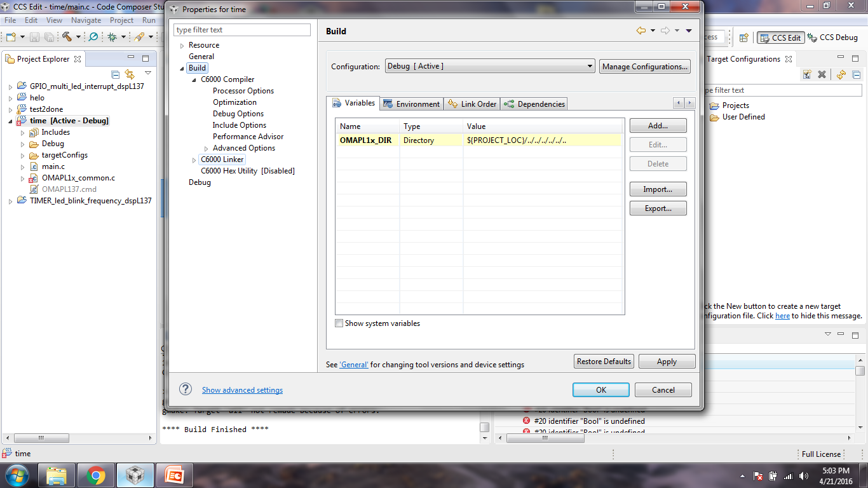
Task: Click the Apply button
Action: (667, 362)
